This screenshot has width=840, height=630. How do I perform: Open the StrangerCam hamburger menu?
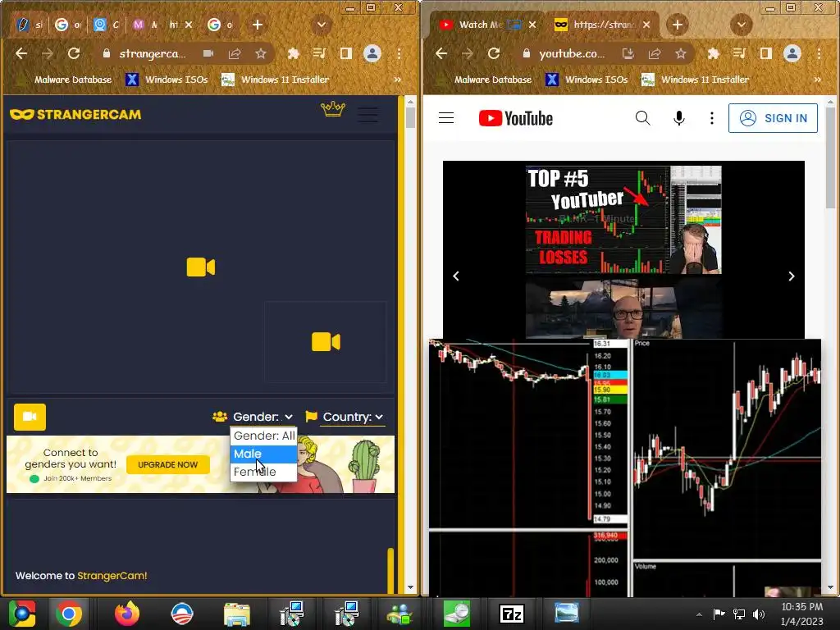click(368, 115)
